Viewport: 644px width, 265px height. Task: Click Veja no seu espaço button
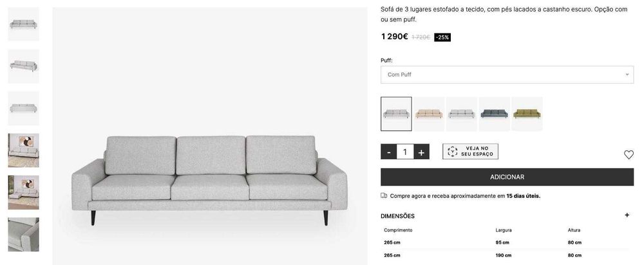[470, 152]
